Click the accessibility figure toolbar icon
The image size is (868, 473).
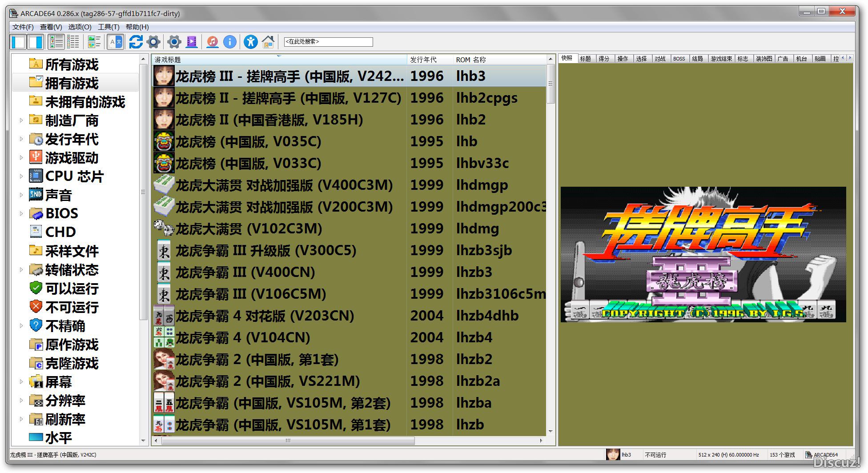[250, 42]
